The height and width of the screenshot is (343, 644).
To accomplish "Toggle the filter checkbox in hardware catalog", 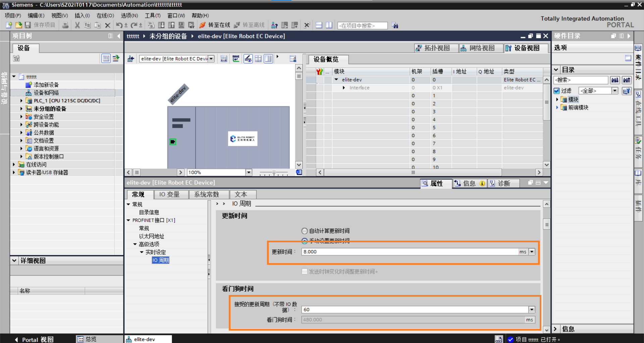I will tap(557, 91).
